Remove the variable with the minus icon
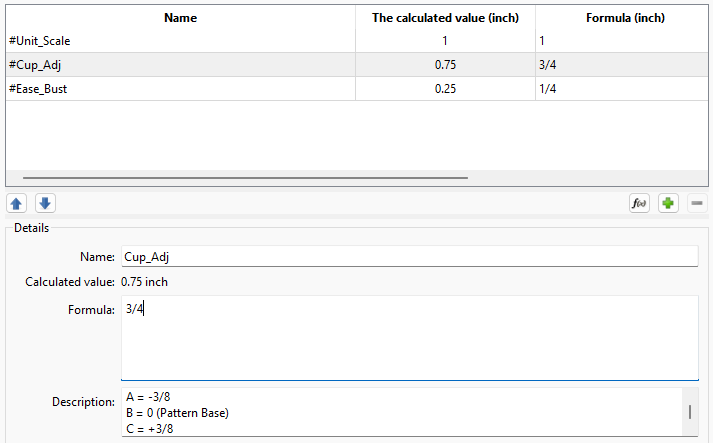The width and height of the screenshot is (713, 443). coord(696,203)
